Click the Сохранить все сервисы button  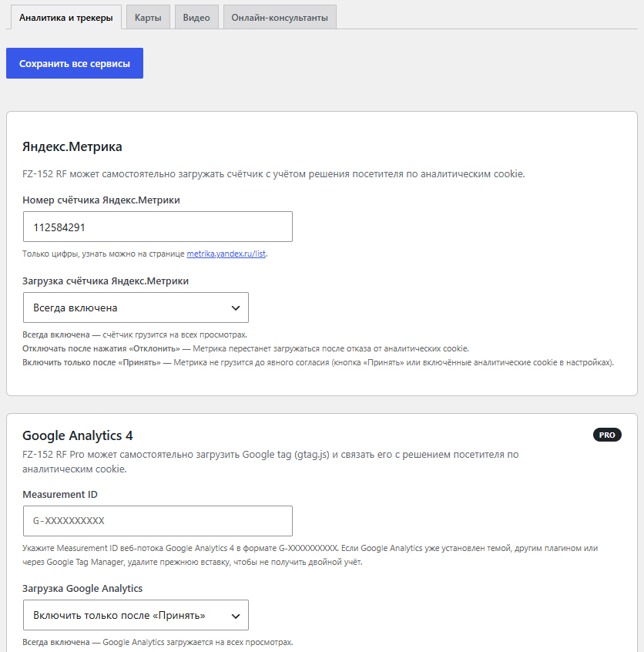coord(75,63)
